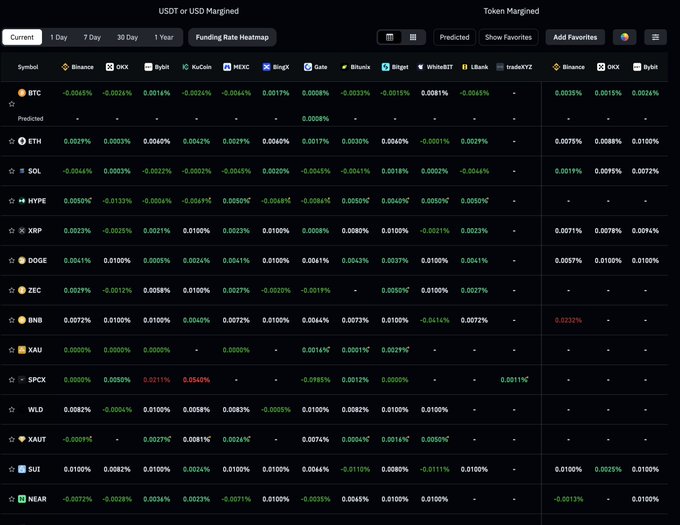Star the BNB row
680x525 pixels.
(12, 320)
